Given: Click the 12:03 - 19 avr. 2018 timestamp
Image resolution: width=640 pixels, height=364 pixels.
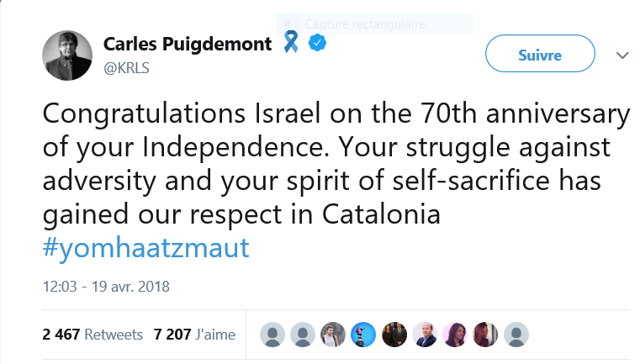Looking at the screenshot, I should click(x=106, y=287).
